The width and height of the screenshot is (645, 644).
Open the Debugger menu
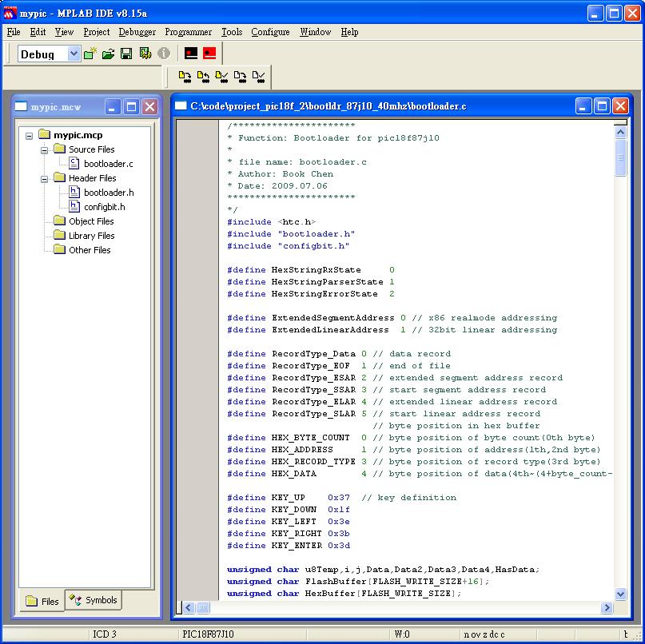tap(137, 32)
